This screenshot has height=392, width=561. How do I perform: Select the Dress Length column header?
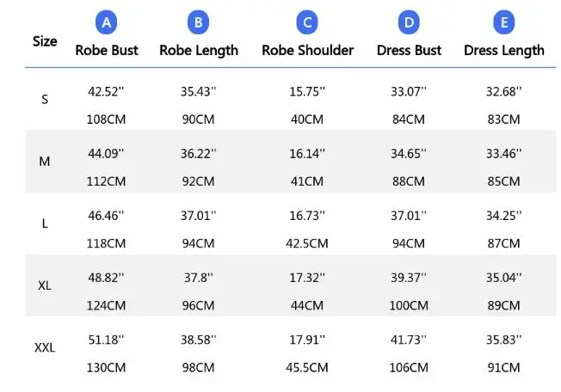click(x=503, y=50)
